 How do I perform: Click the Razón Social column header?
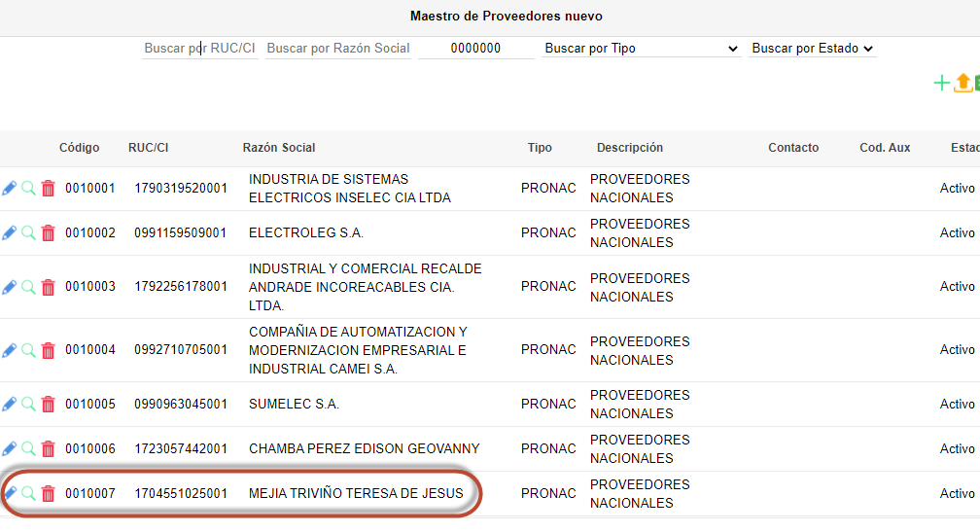click(x=279, y=148)
